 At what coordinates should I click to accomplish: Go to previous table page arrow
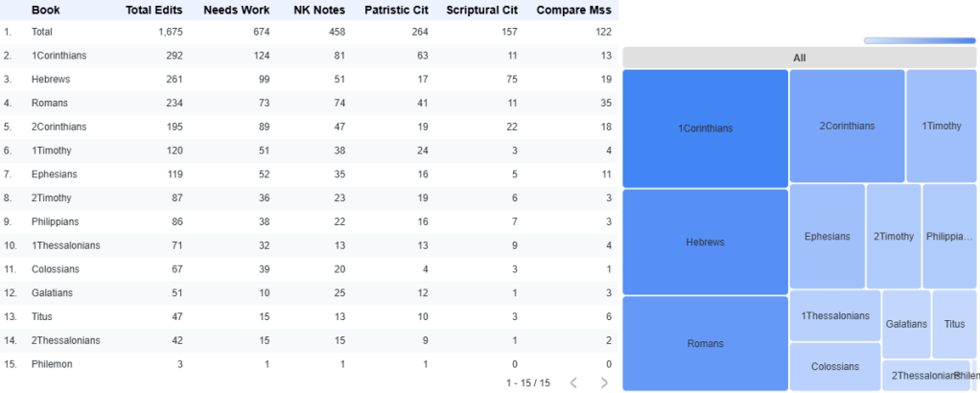573,382
